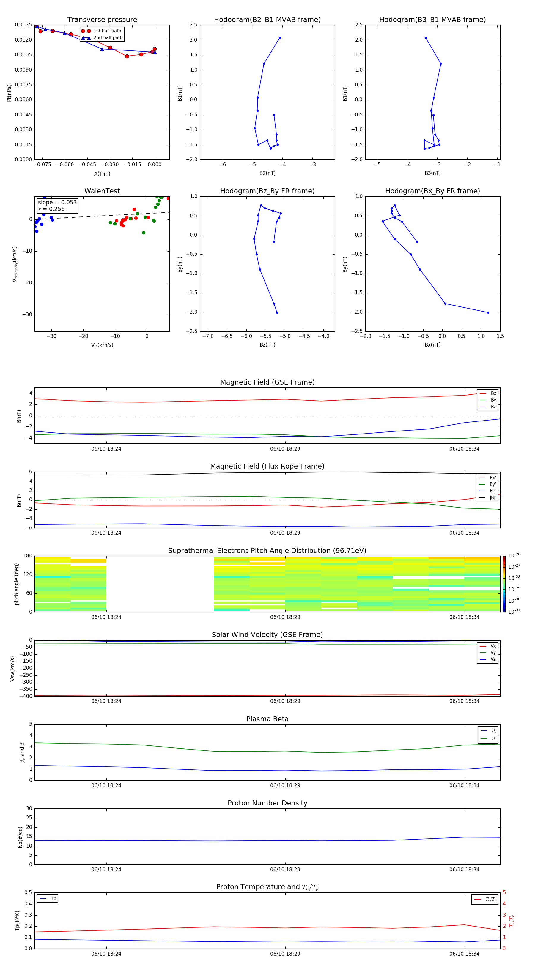
Task: Click the "V_remaining(km/s)" y-axis label
Action: [15, 264]
